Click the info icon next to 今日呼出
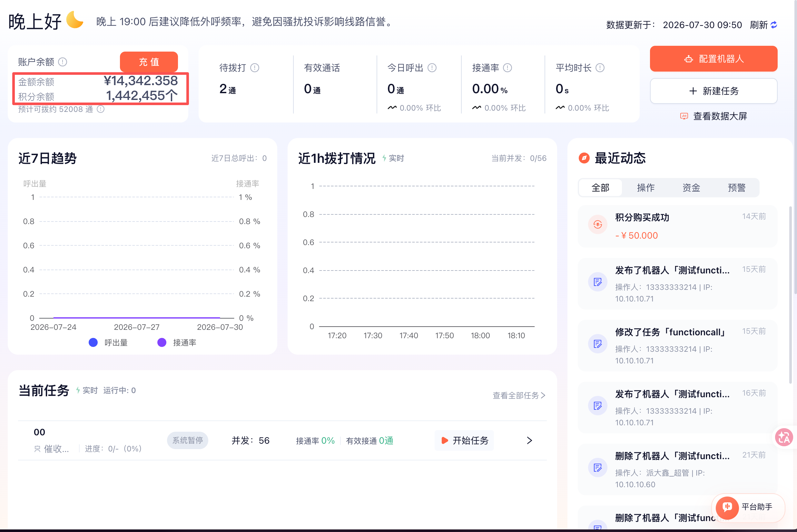This screenshot has height=532, width=797. (x=432, y=68)
